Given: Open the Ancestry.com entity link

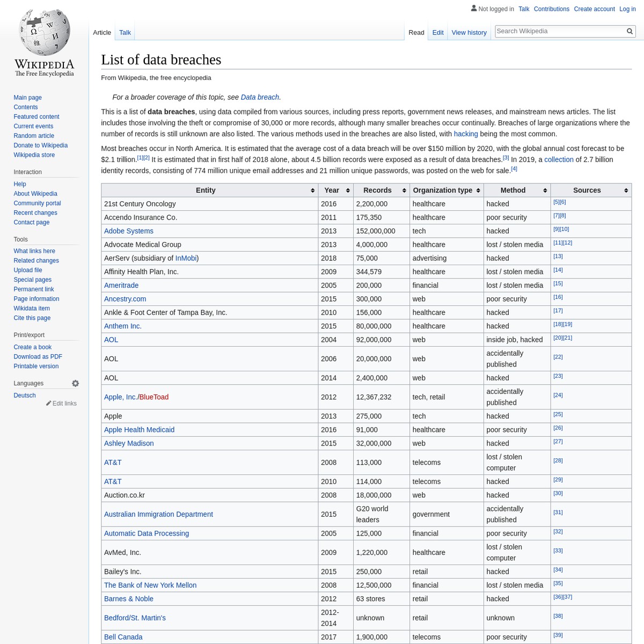Looking at the screenshot, I should 125,299.
